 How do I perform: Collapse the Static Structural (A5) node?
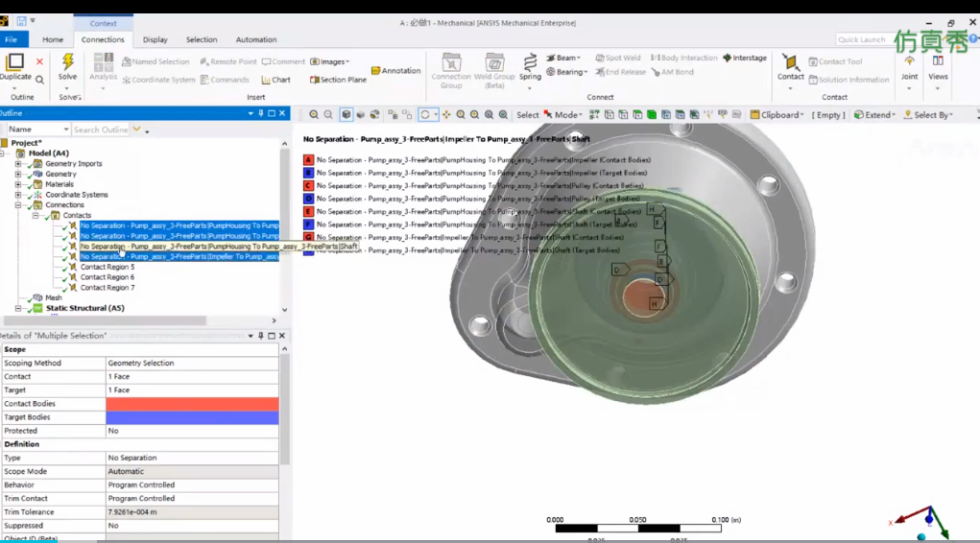18,308
